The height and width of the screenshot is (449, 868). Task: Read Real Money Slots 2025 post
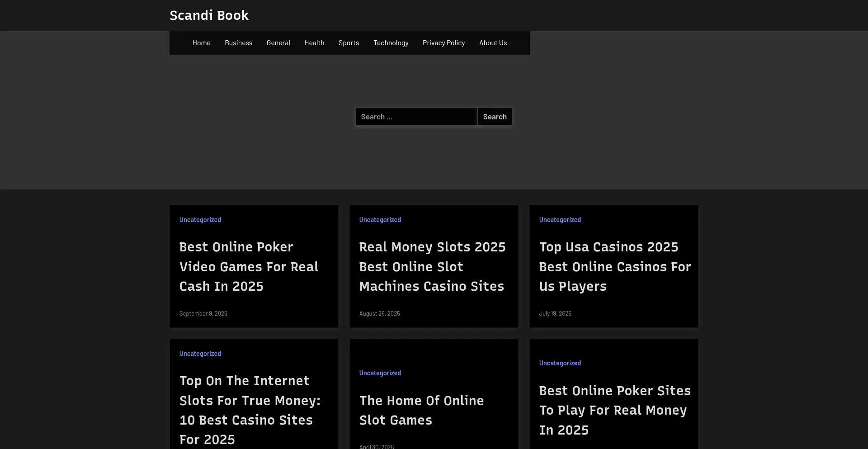(x=432, y=266)
